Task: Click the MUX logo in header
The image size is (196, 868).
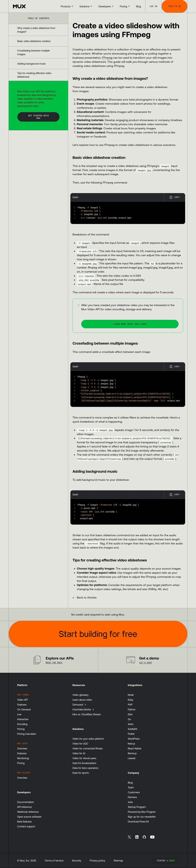Action: [x=19, y=6]
